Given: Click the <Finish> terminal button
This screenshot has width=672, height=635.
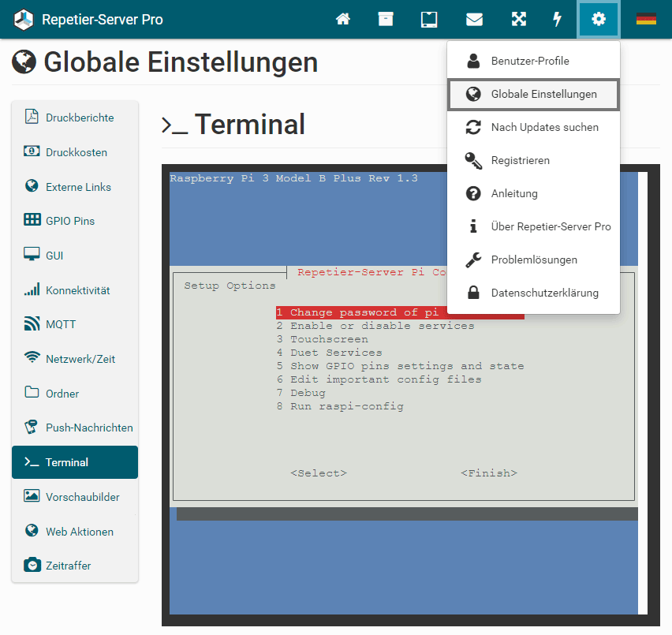Looking at the screenshot, I should (x=489, y=473).
